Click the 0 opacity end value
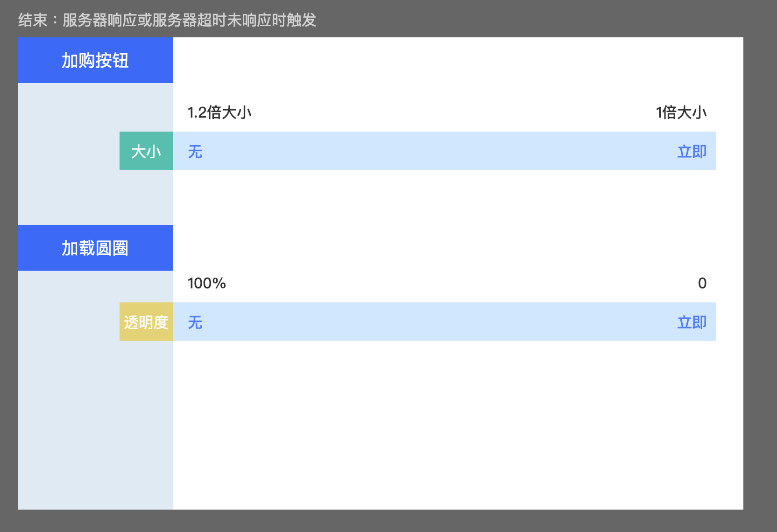Image resolution: width=777 pixels, height=532 pixels. [702, 283]
